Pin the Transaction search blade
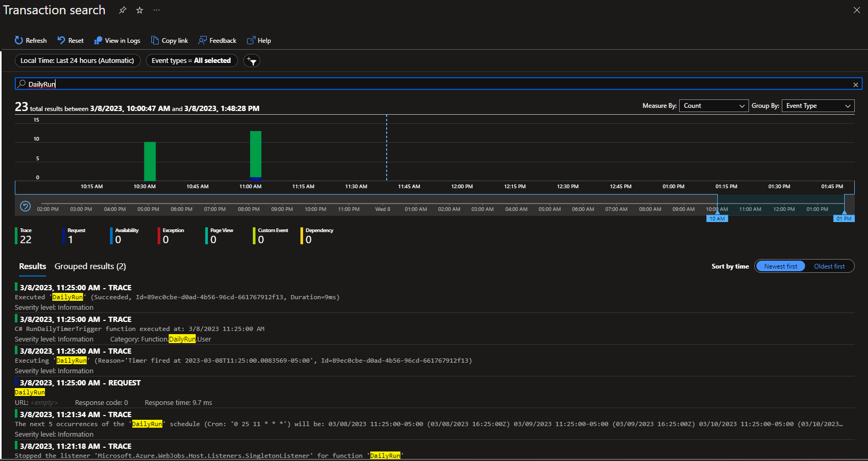This screenshot has height=461, width=868. [123, 10]
